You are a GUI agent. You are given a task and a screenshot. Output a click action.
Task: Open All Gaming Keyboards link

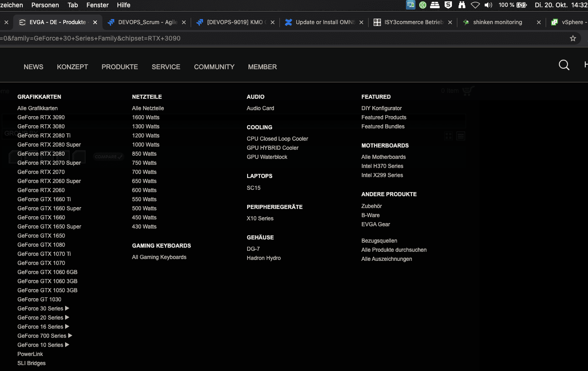[159, 257]
